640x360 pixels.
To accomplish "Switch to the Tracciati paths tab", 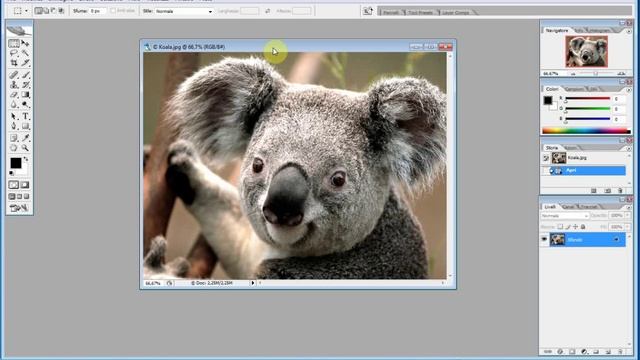I will point(589,207).
